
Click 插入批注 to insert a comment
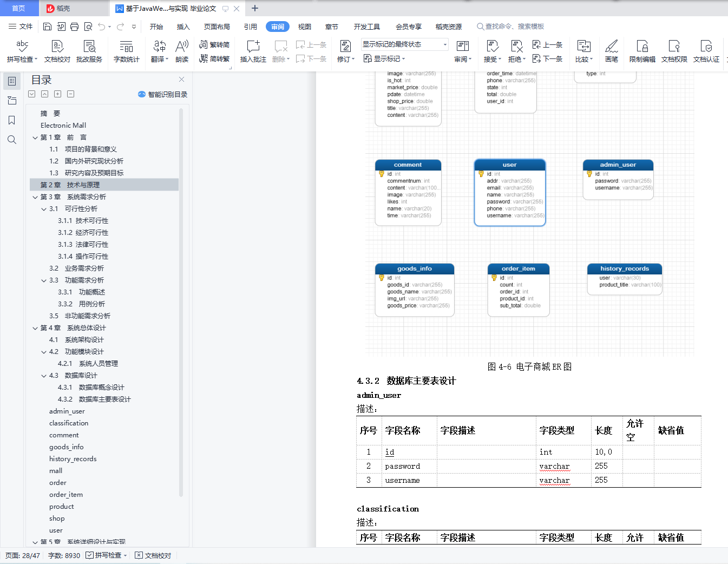253,51
